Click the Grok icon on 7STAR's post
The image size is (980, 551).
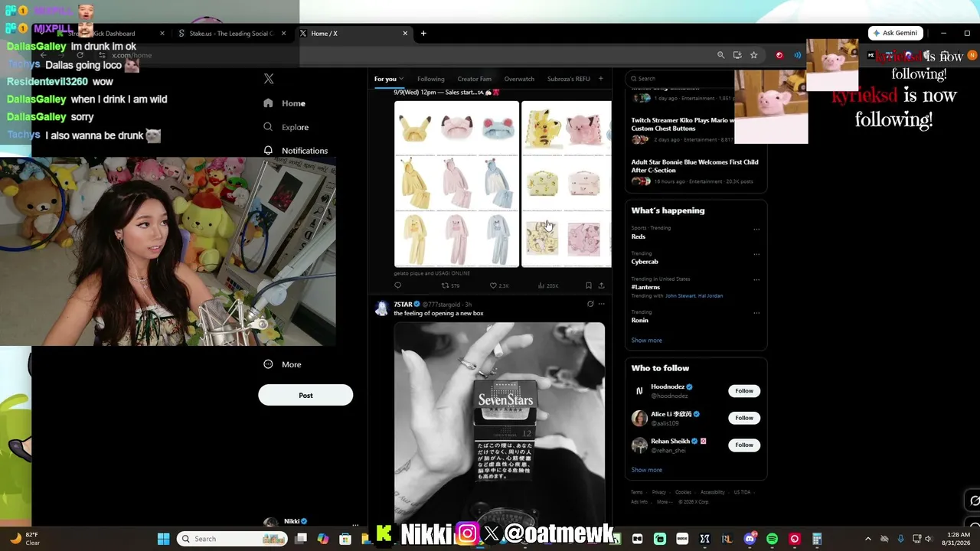coord(590,304)
